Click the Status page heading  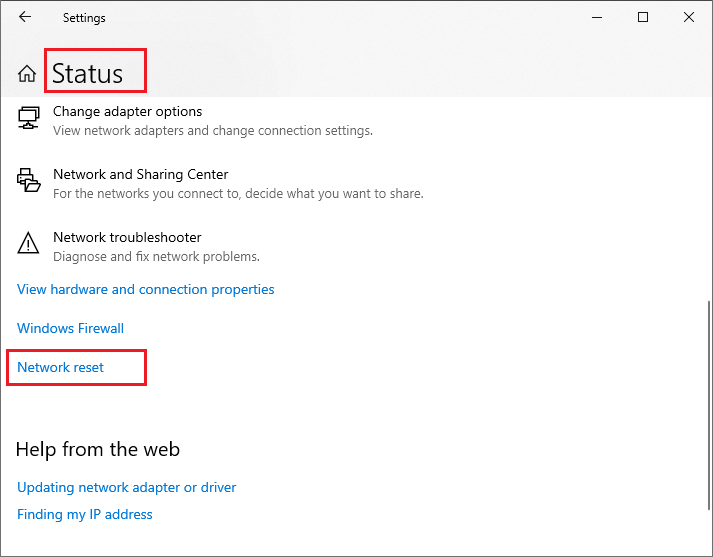pos(87,73)
